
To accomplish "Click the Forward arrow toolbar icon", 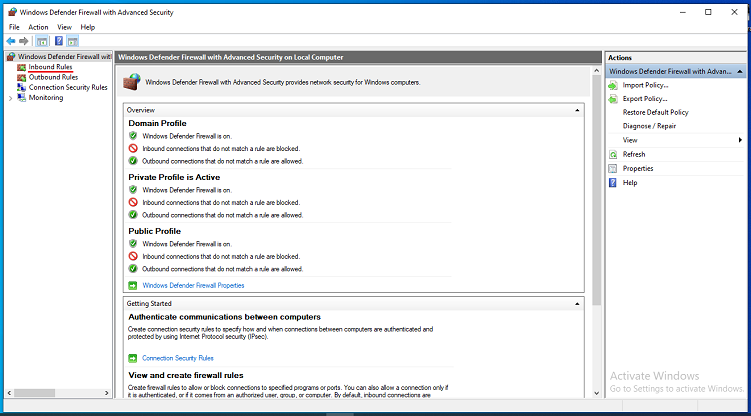I will tap(23, 41).
